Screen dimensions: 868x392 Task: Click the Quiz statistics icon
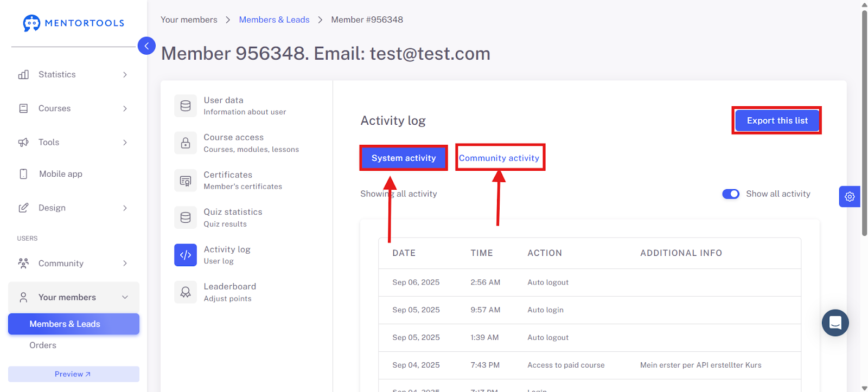[x=186, y=217]
